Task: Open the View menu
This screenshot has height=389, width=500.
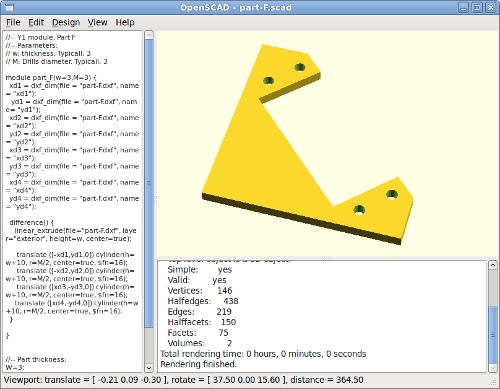Action: coord(97,22)
